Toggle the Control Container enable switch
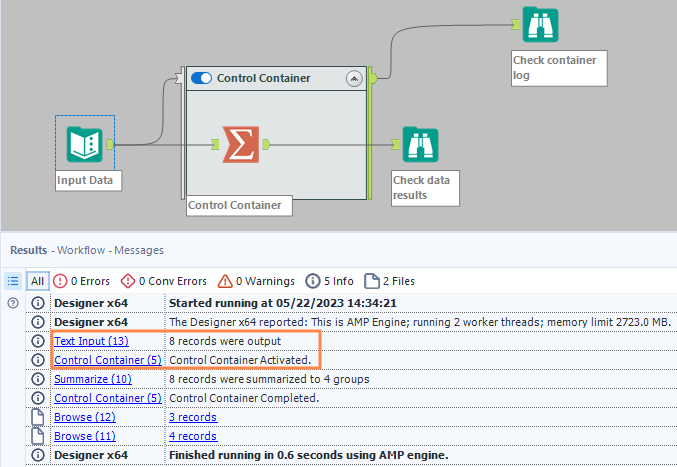The image size is (677, 467). tap(201, 78)
